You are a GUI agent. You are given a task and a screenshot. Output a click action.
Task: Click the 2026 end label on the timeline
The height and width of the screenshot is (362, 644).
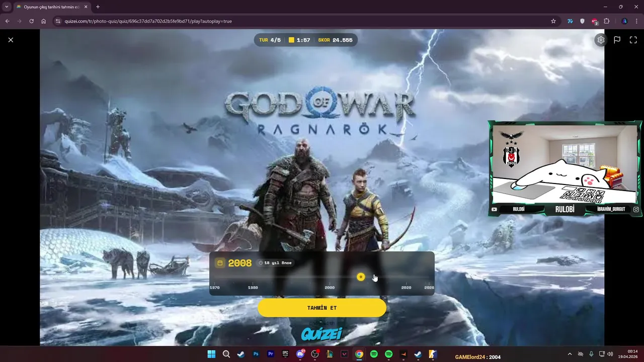(429, 288)
